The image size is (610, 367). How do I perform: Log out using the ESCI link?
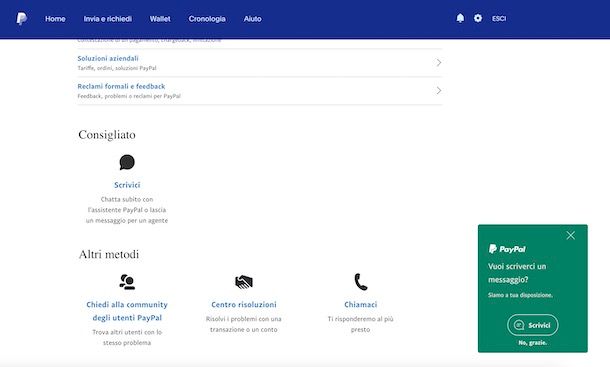coord(499,18)
